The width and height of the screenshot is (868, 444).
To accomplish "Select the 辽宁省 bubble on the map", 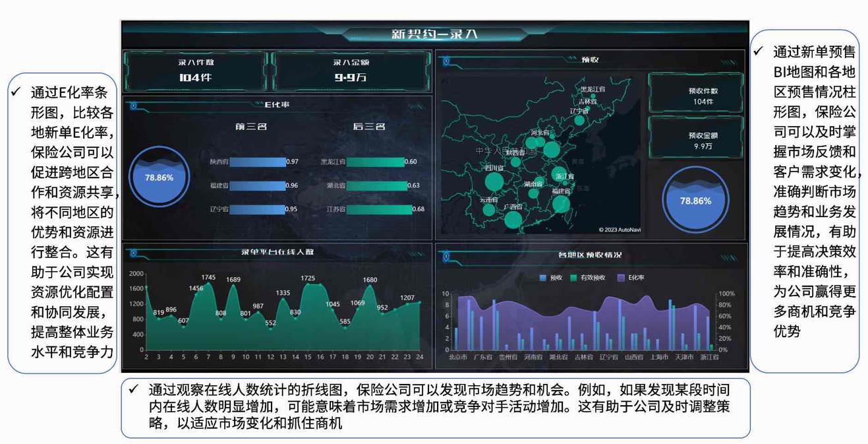I will tap(579, 120).
